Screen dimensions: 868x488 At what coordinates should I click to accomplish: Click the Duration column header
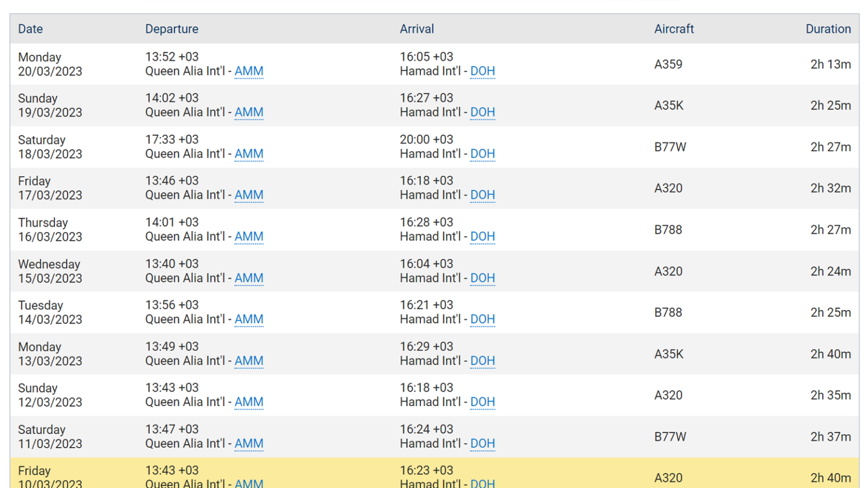828,29
